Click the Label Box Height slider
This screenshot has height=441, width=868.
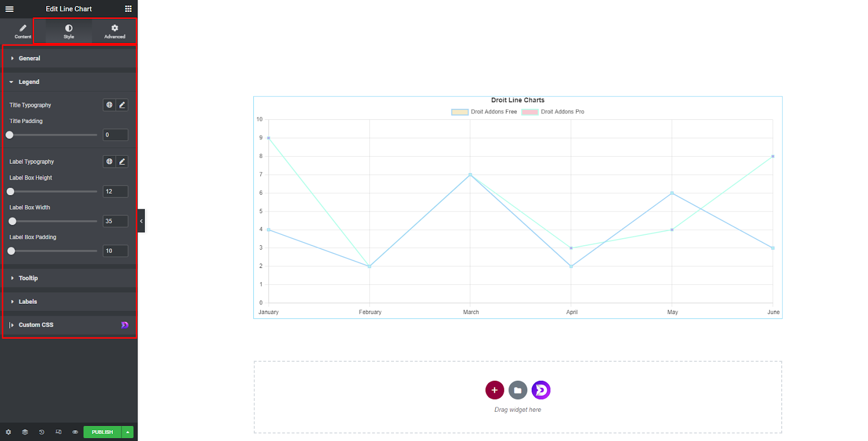coord(53,191)
